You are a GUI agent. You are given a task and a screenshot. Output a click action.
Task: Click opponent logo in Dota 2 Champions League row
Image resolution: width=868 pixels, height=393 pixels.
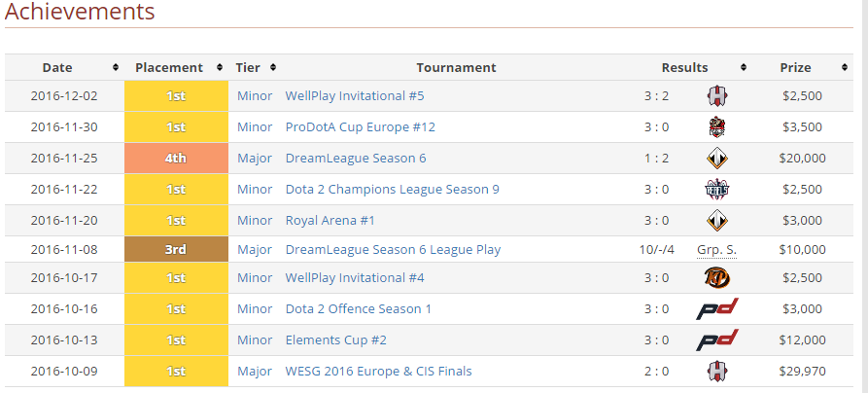click(x=717, y=190)
